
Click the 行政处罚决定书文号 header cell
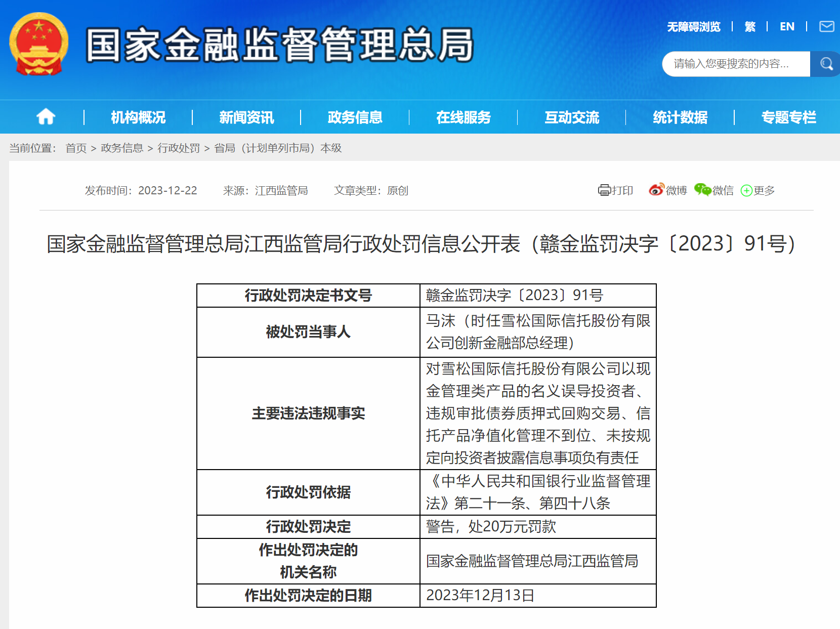tap(308, 296)
